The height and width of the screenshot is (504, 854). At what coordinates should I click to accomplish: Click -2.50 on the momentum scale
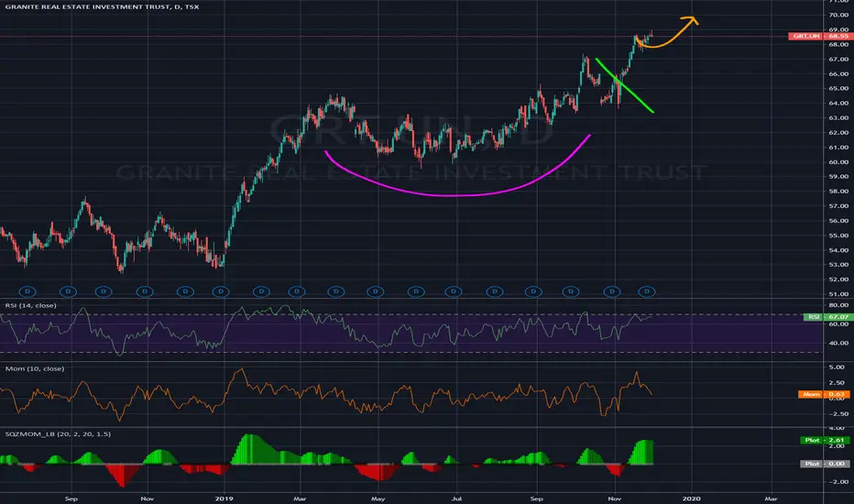tap(838, 414)
